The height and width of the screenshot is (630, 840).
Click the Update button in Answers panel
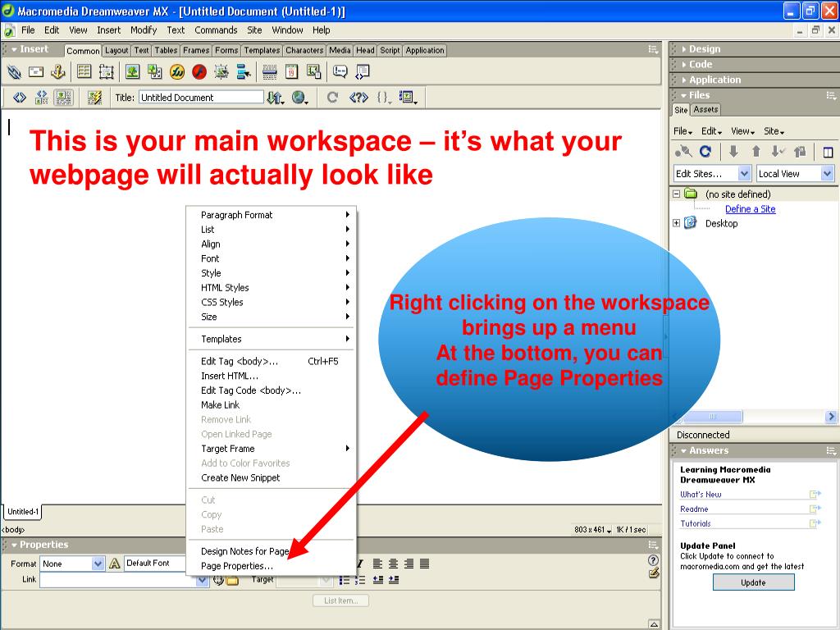(753, 582)
